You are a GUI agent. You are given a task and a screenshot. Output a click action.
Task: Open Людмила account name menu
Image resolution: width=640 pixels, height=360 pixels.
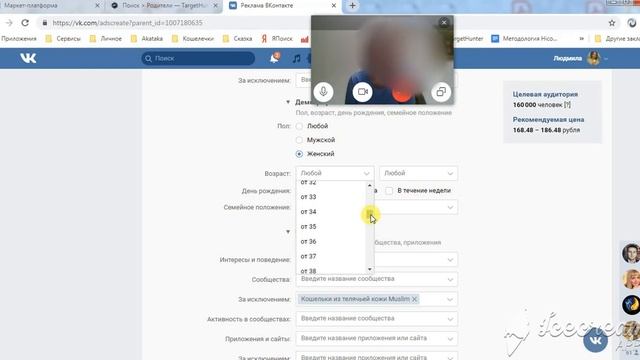click(x=567, y=58)
